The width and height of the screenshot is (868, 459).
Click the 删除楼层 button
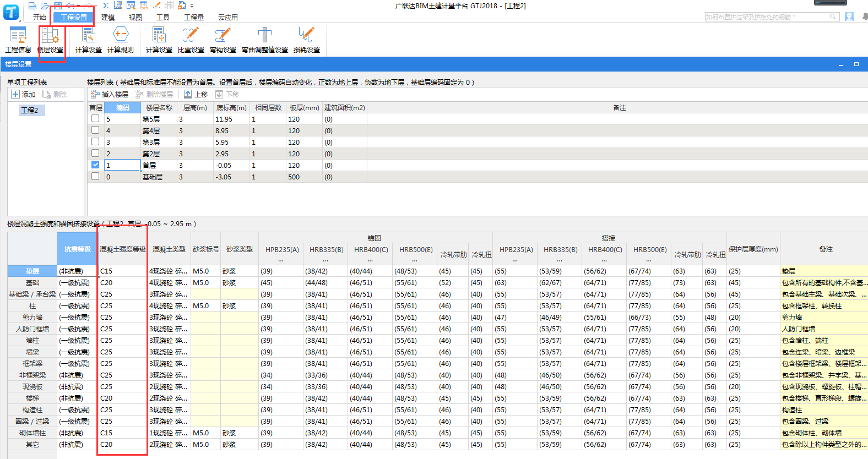click(154, 94)
